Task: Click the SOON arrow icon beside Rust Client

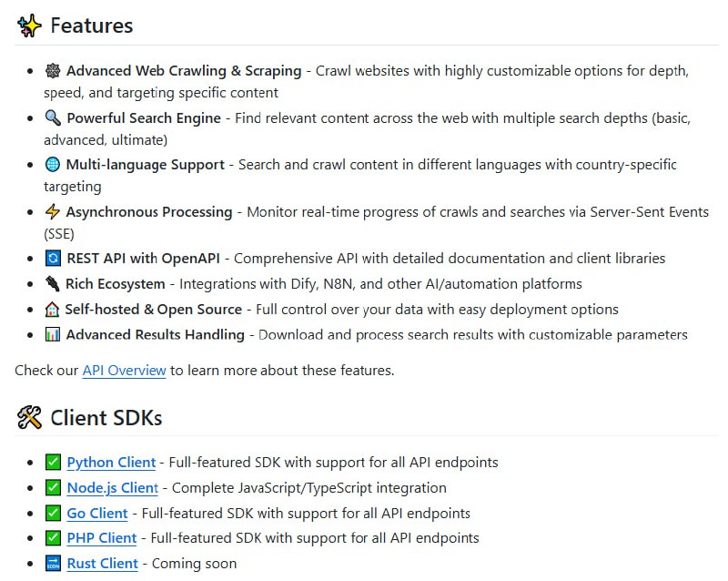Action: (x=53, y=564)
